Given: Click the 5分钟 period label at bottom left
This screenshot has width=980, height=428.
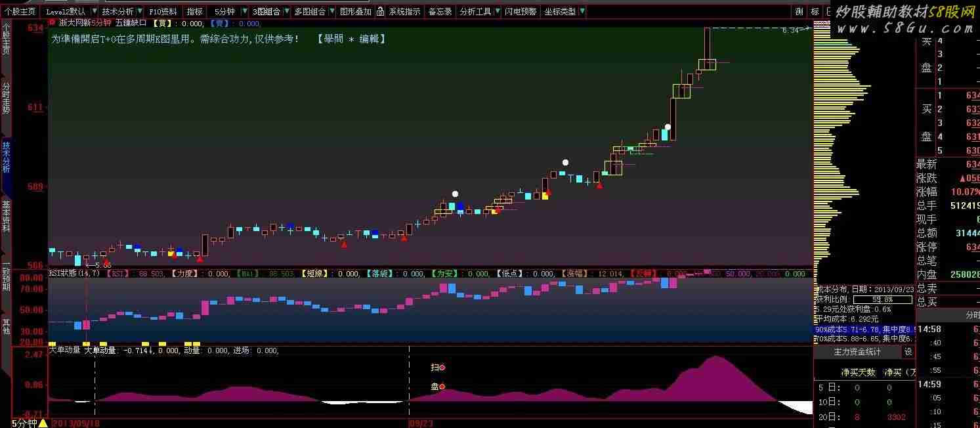Looking at the screenshot, I should [x=24, y=423].
